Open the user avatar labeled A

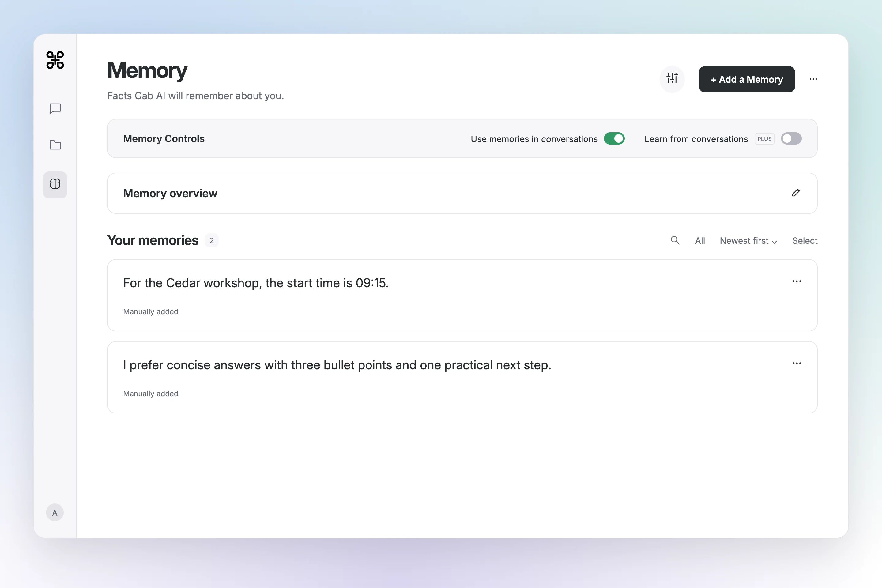55,512
